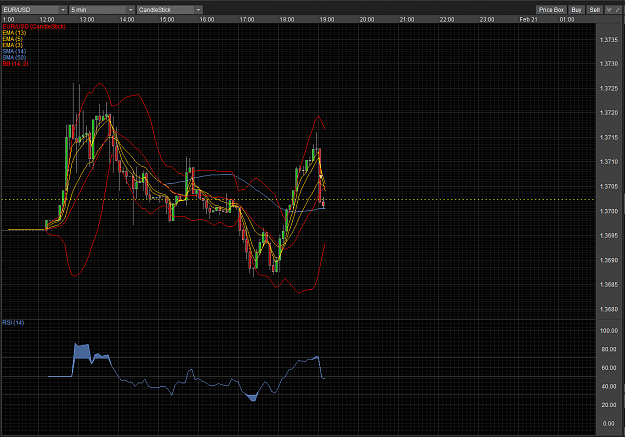Click the SMA (14) legend label

point(14,51)
